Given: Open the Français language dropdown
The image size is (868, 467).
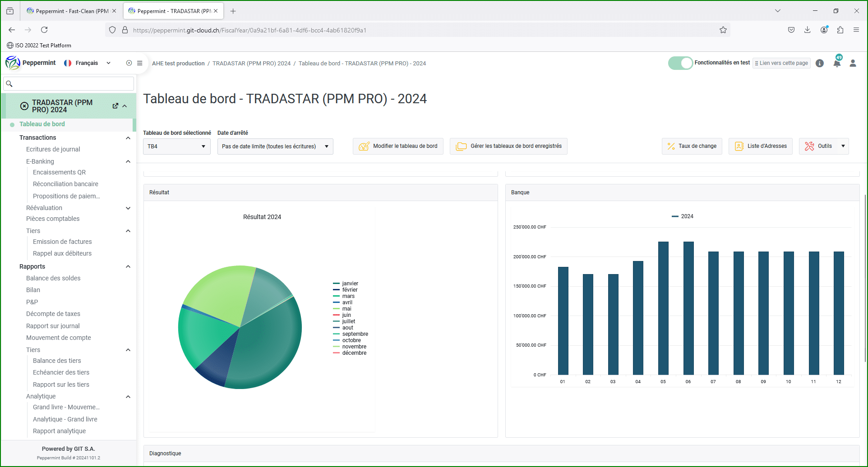Looking at the screenshot, I should click(88, 63).
